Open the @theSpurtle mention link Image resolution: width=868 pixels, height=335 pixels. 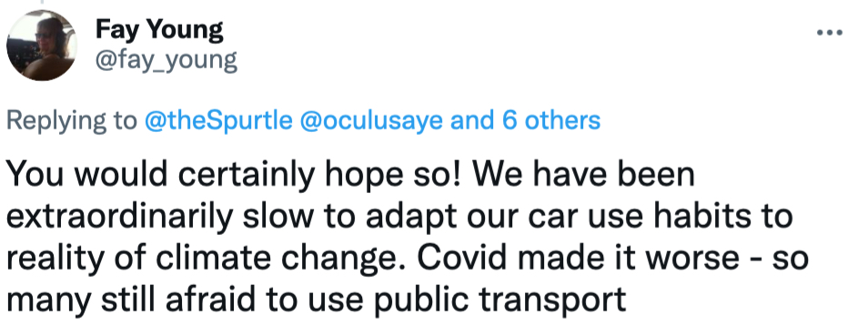pyautogui.click(x=218, y=120)
